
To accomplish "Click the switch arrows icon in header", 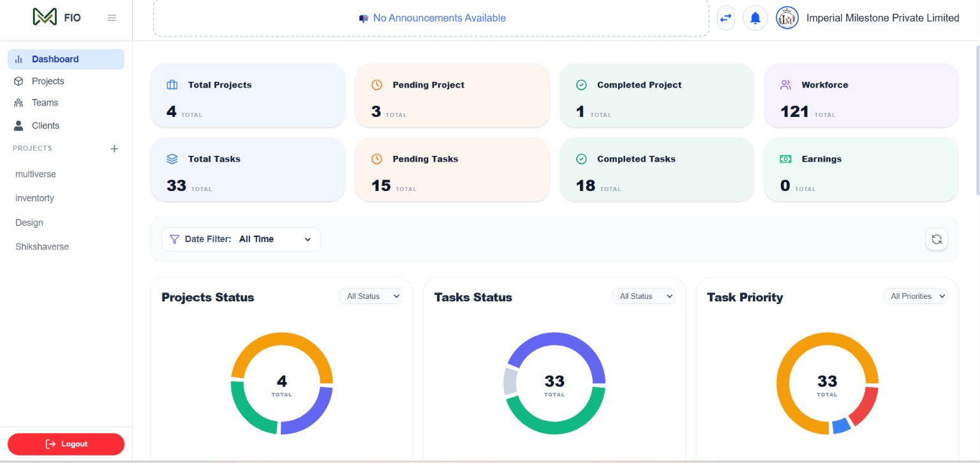I will tap(725, 18).
